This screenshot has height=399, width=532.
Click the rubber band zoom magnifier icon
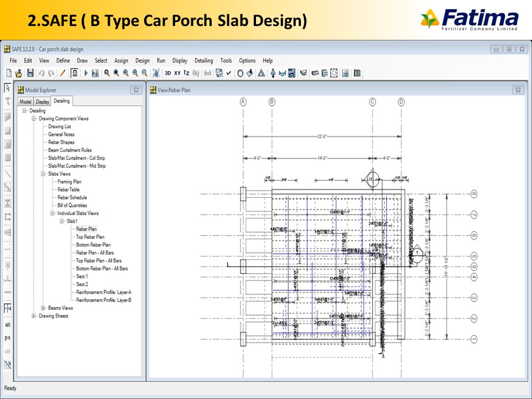[107, 73]
